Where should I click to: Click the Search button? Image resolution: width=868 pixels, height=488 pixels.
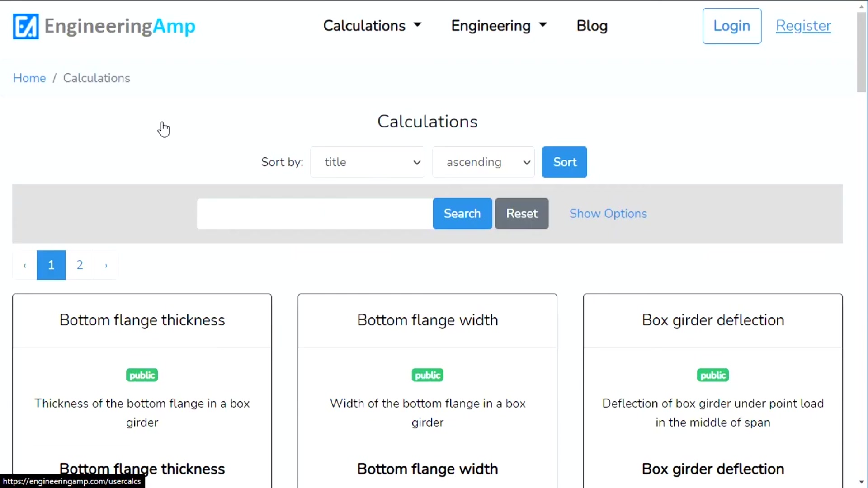[x=462, y=214]
